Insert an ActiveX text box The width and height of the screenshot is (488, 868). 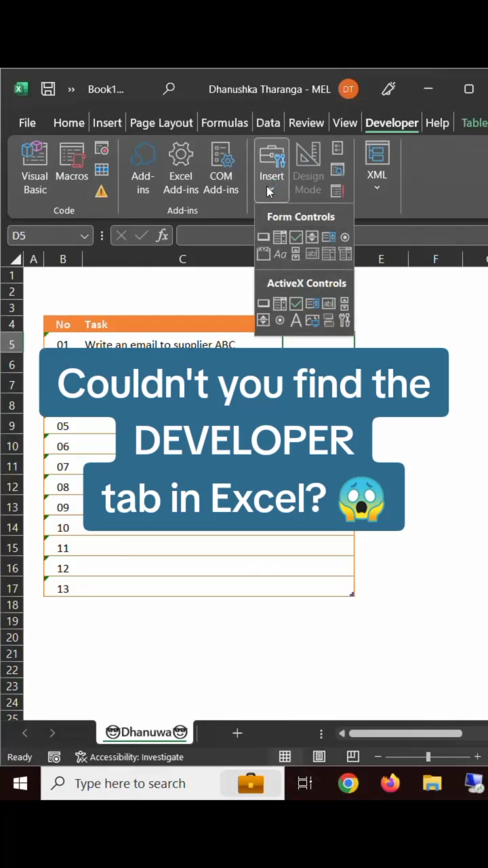pyautogui.click(x=329, y=303)
